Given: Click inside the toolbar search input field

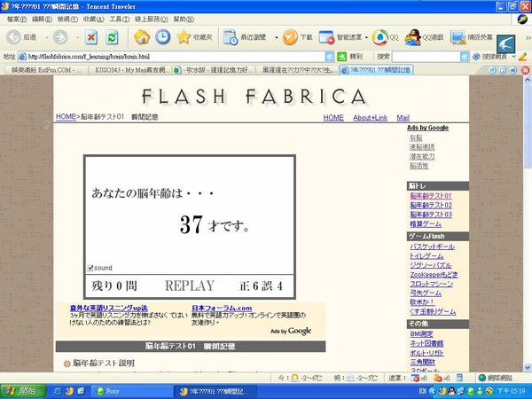Looking at the screenshot, I should (426, 56).
